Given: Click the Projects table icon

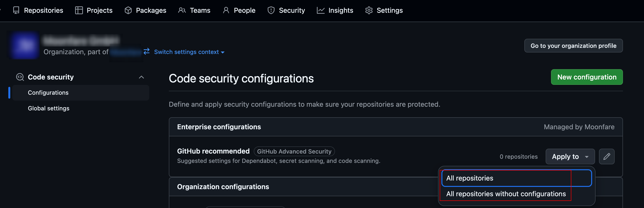Looking at the screenshot, I should tap(79, 10).
